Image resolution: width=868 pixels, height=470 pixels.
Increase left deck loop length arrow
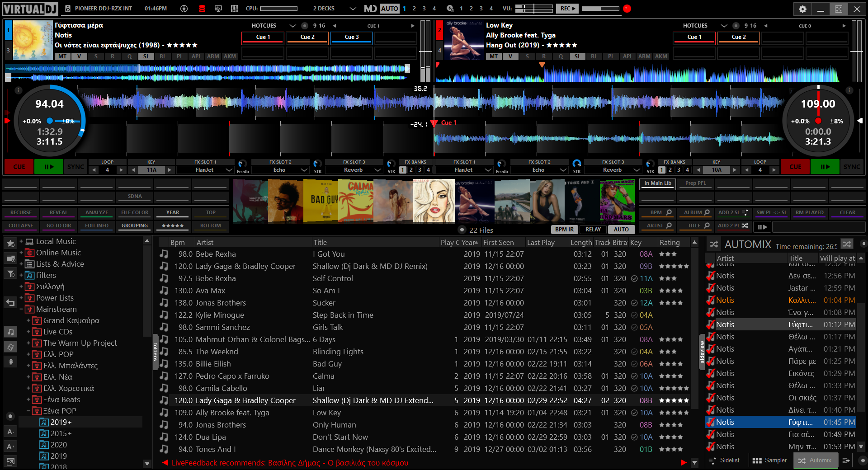(121, 170)
